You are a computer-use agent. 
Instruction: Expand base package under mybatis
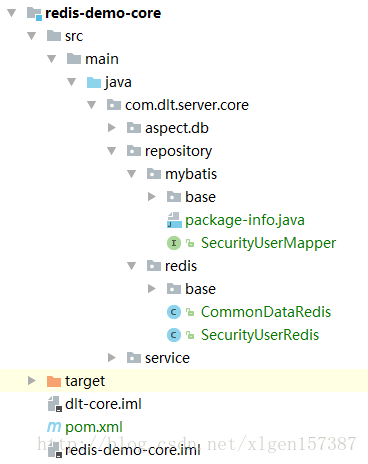point(152,197)
